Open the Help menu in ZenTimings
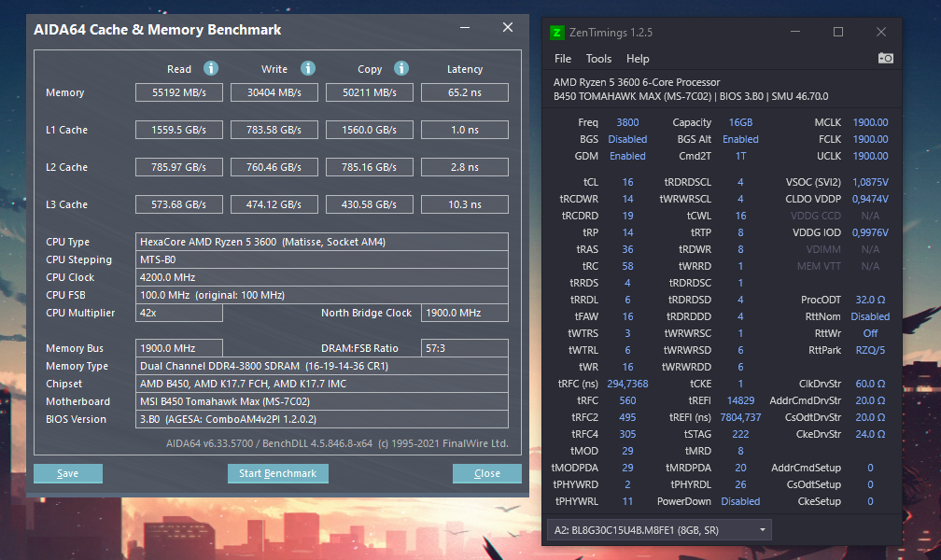This screenshot has height=560, width=941. pyautogui.click(x=638, y=59)
